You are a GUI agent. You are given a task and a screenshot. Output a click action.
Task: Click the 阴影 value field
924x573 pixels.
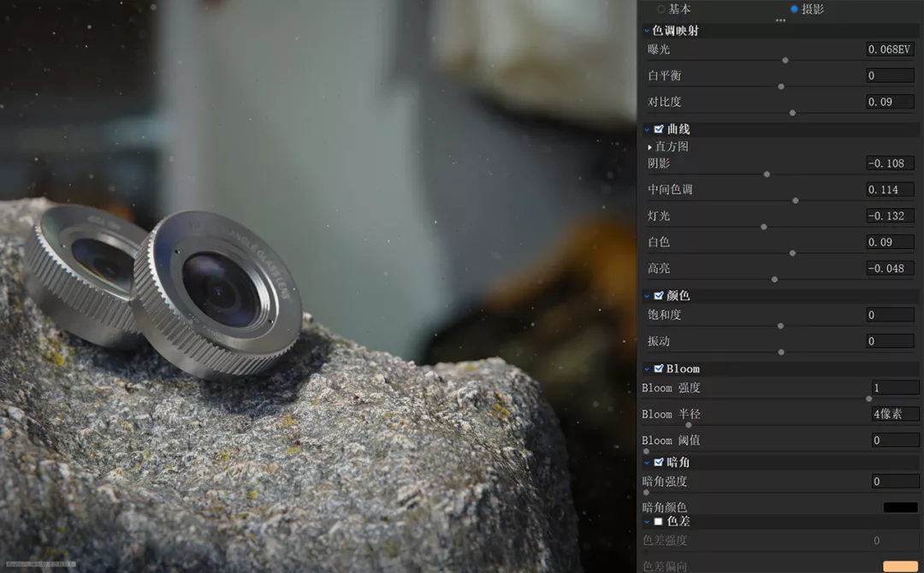pos(890,163)
